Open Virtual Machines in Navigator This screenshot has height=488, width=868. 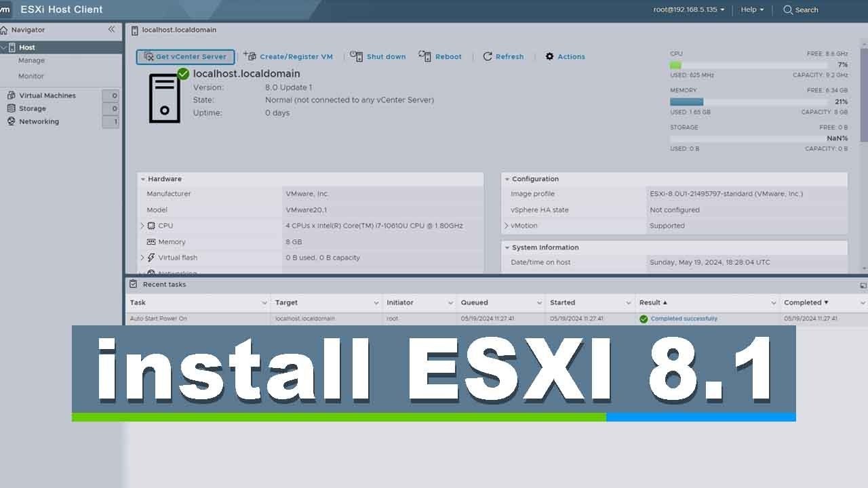pyautogui.click(x=47, y=96)
